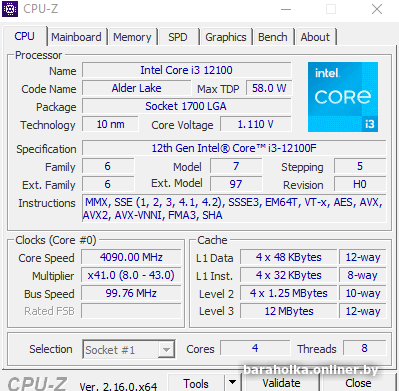
Task: Expand the Tools dropdown arrow
Action: click(232, 383)
